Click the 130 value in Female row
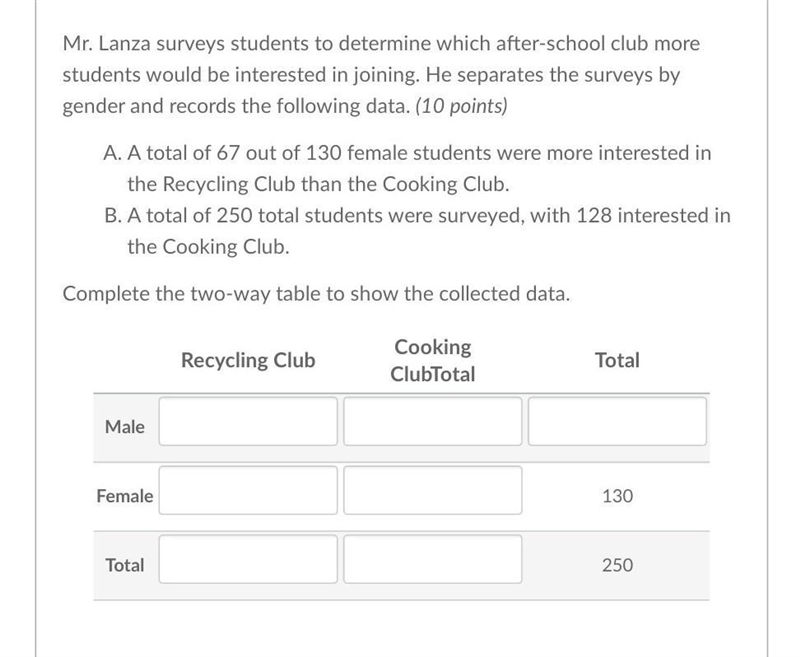Screen dimensions: 800x657 pos(617,496)
